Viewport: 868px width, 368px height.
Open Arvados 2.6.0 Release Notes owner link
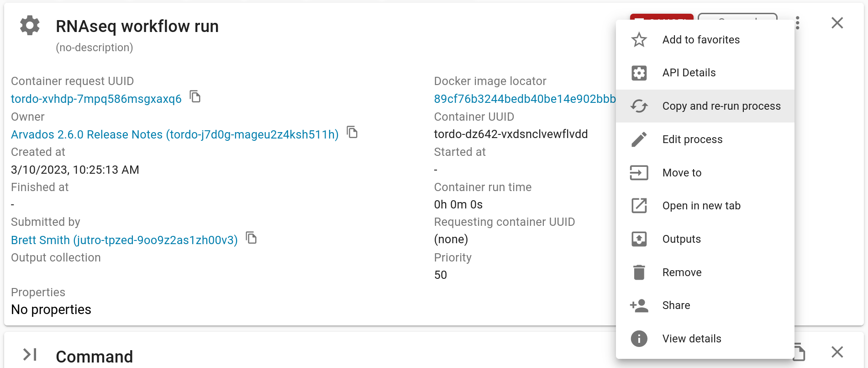[174, 134]
